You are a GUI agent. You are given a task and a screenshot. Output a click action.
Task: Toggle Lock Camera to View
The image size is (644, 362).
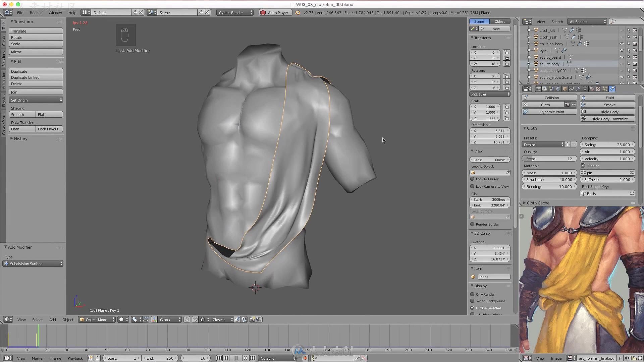(x=472, y=186)
